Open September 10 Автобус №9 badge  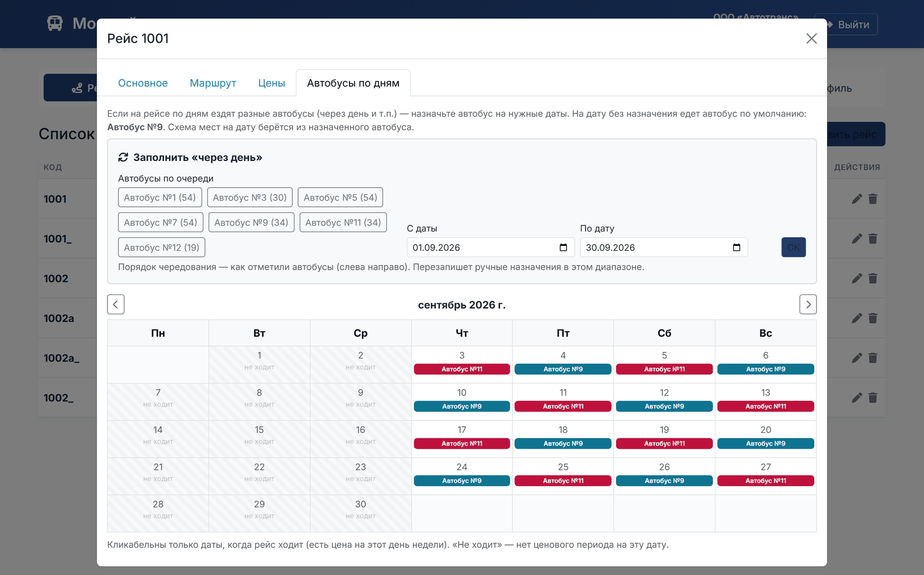tap(462, 406)
